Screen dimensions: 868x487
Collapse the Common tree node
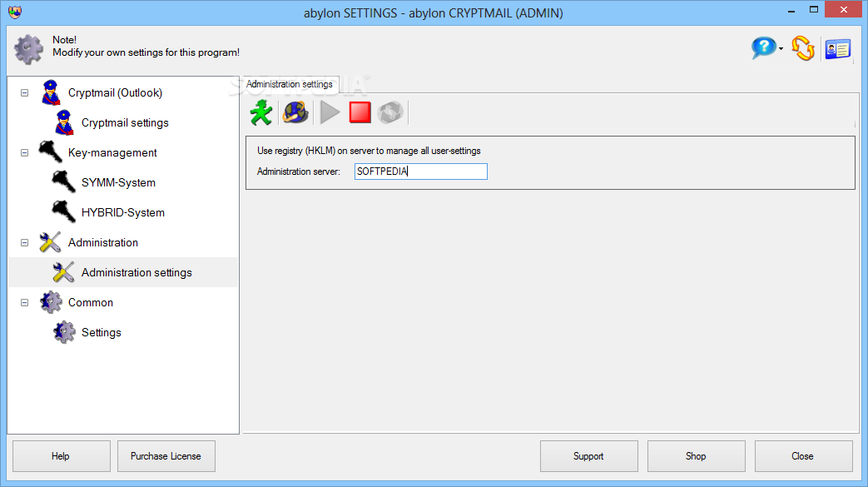pos(24,302)
